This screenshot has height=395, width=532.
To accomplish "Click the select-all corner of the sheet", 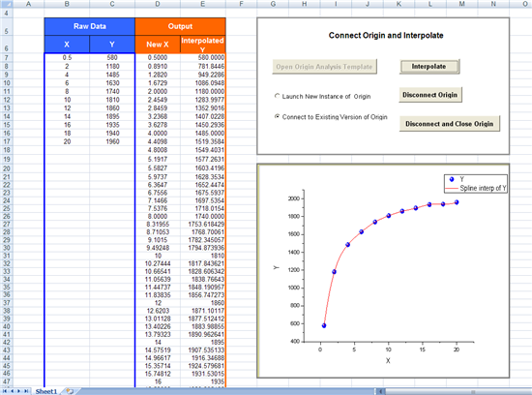I will pyautogui.click(x=7, y=4).
